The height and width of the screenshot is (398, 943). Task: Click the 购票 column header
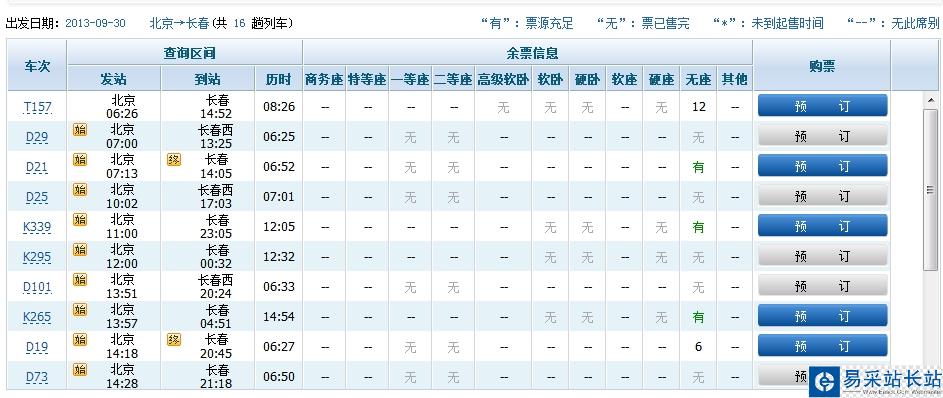point(822,66)
